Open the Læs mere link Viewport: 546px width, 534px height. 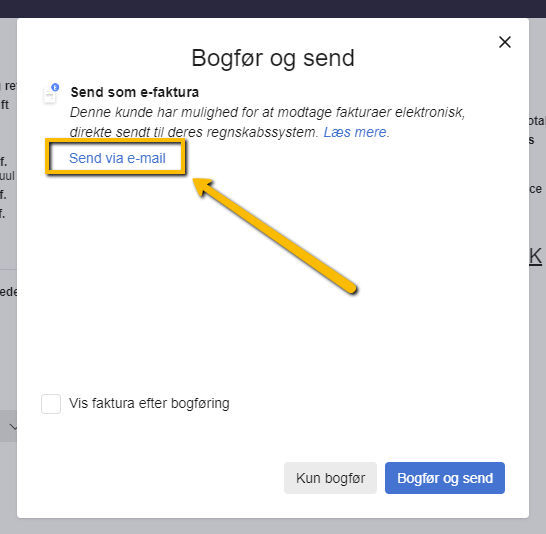355,132
